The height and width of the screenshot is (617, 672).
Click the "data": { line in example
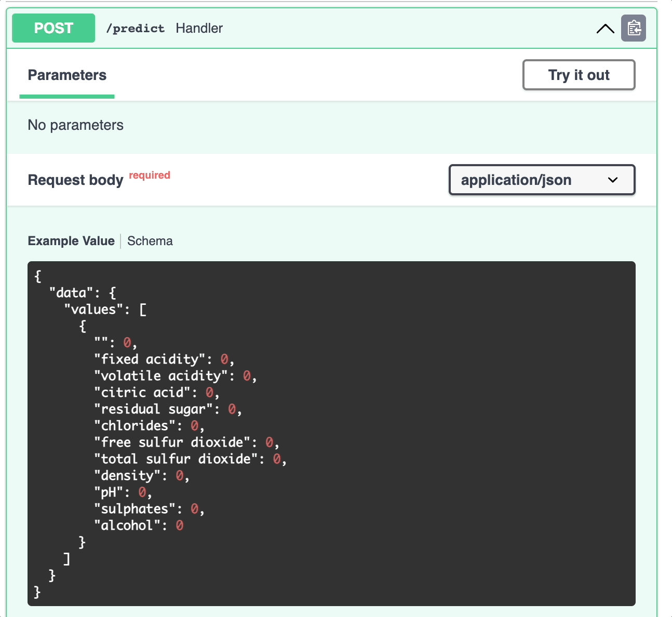(x=83, y=293)
